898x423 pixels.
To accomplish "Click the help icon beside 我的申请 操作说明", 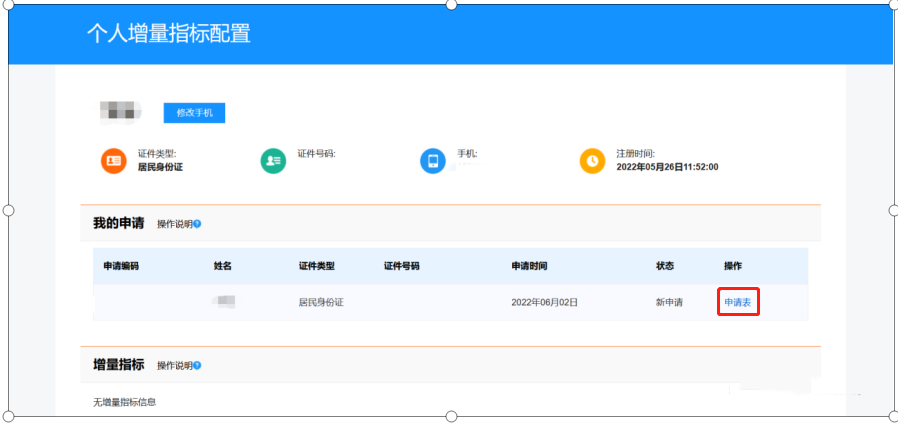I will pyautogui.click(x=197, y=223).
